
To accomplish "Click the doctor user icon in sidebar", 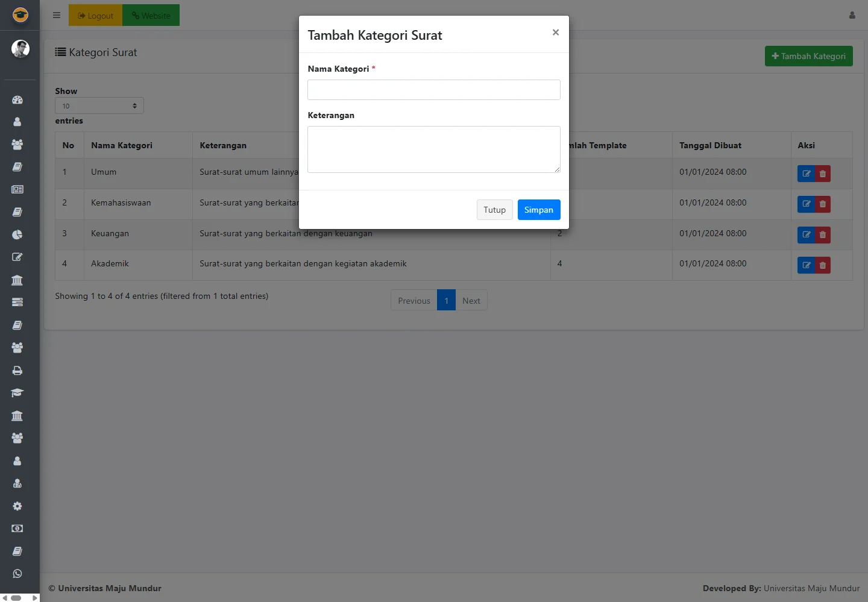I will (x=17, y=483).
